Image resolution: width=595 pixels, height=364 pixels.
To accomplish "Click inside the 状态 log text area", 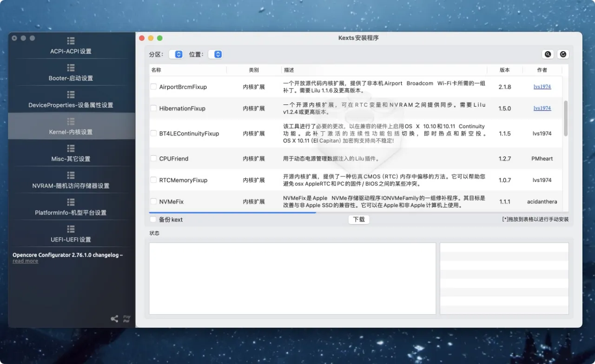I will [292, 279].
